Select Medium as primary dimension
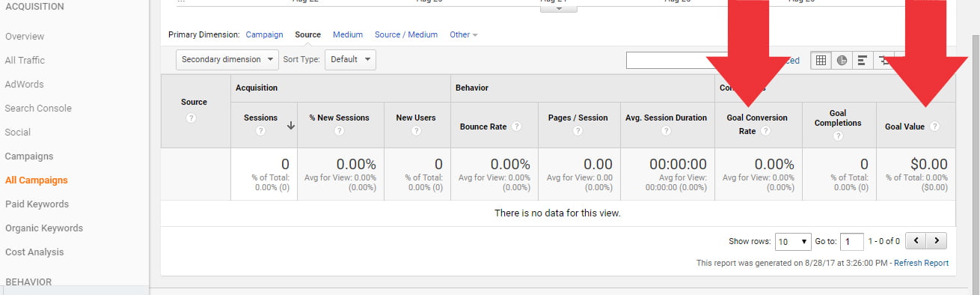 pyautogui.click(x=348, y=34)
